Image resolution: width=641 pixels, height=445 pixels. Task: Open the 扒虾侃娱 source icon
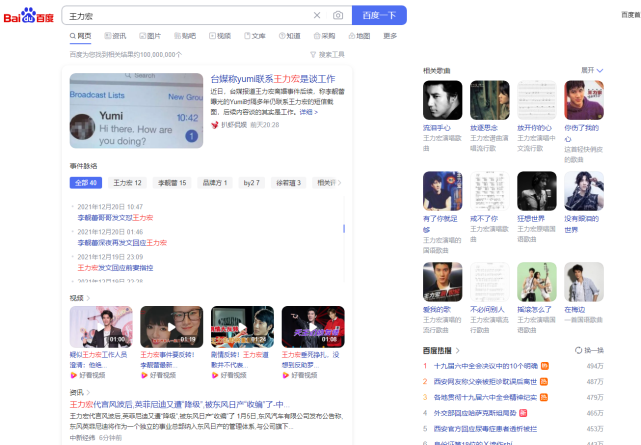pos(214,125)
